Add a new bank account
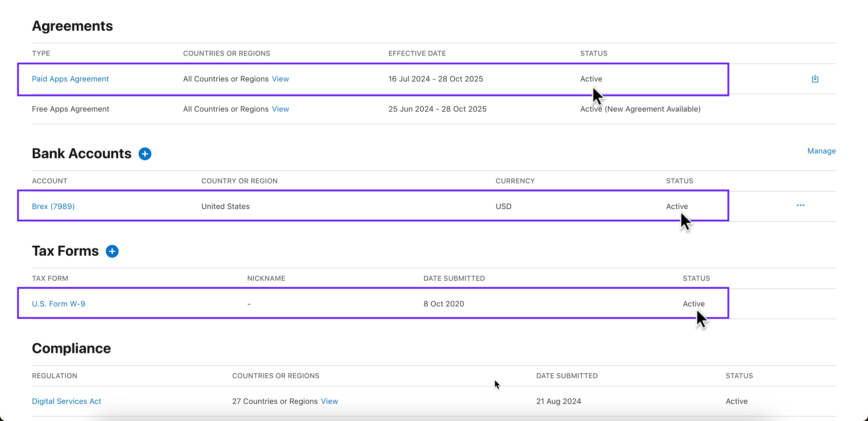868x421 pixels. pos(145,154)
